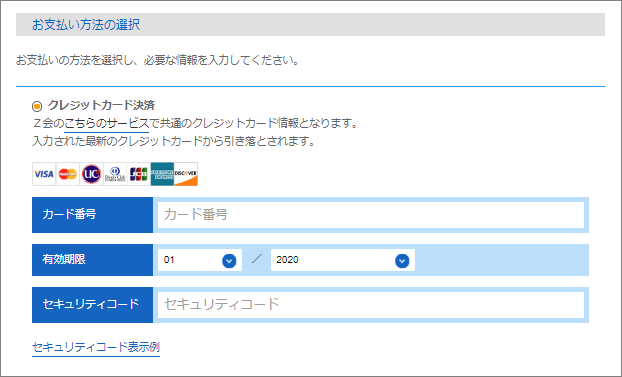
Task: Click the blue カード番号 field label
Action: [92, 215]
